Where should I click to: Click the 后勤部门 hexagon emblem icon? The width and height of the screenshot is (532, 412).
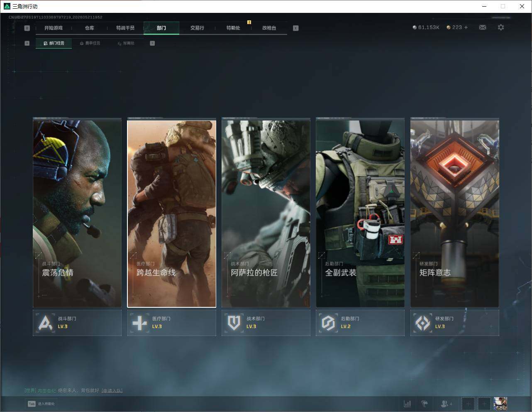(328, 323)
